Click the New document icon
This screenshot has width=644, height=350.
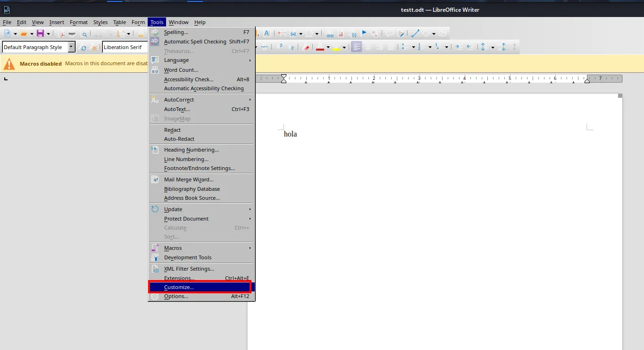tap(8, 34)
